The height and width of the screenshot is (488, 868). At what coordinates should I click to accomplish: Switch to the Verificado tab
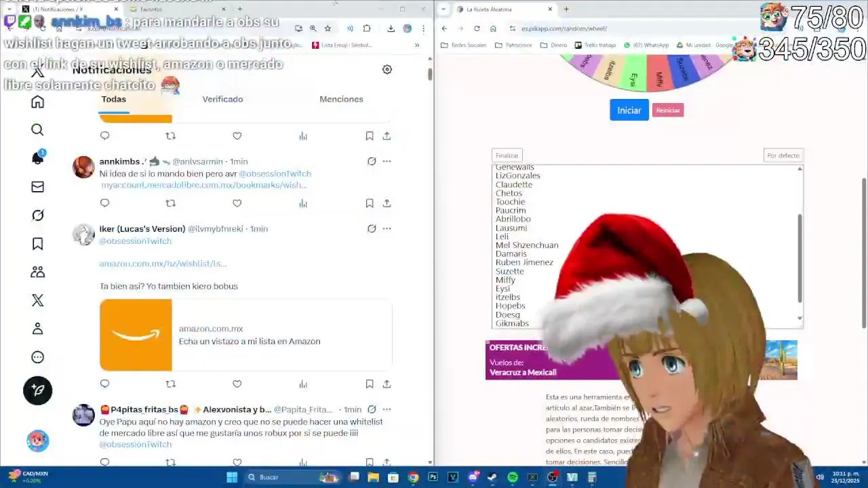pyautogui.click(x=222, y=99)
